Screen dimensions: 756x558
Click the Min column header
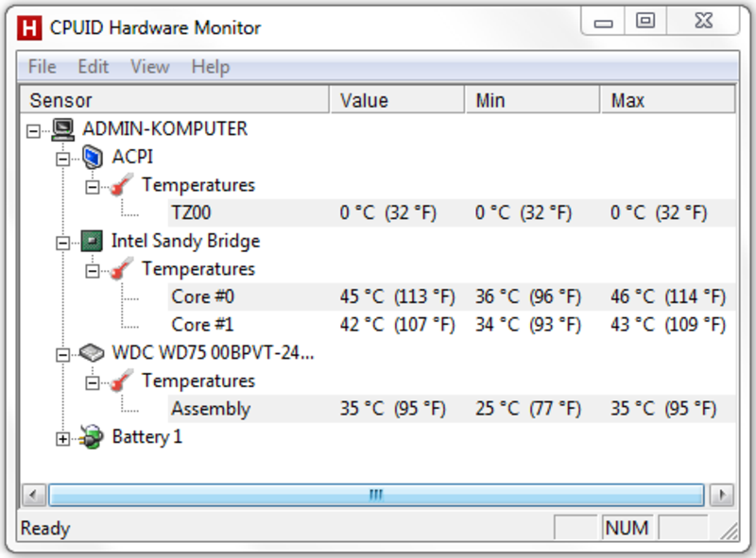point(533,100)
